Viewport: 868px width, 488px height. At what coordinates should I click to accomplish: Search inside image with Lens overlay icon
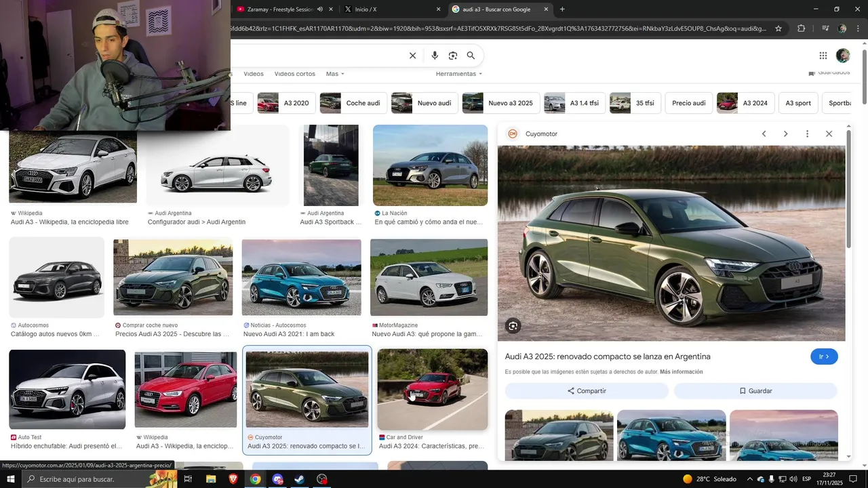click(x=513, y=326)
